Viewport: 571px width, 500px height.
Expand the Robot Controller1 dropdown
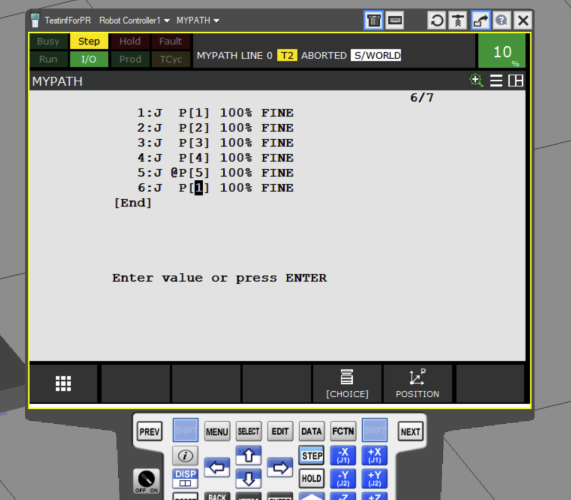pyautogui.click(x=134, y=20)
